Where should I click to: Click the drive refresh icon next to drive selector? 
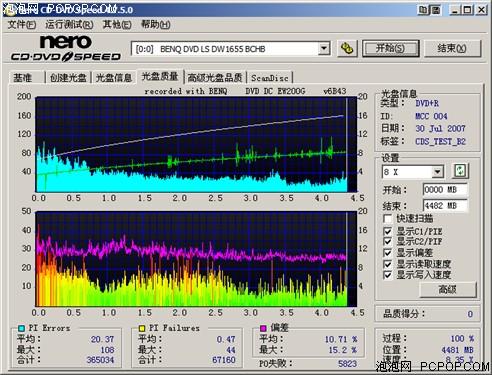pos(347,49)
